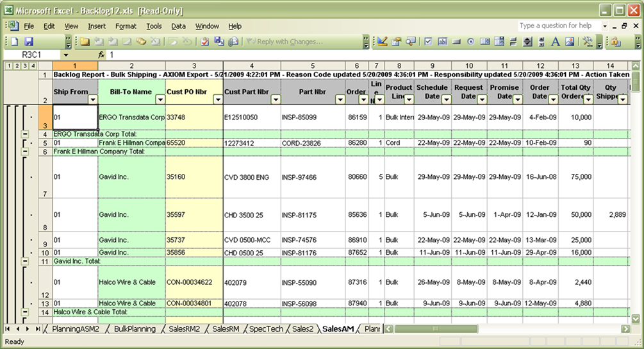Switch to the Sales2 sheet tab
Viewport: 644px width, 349px height.
tap(302, 329)
